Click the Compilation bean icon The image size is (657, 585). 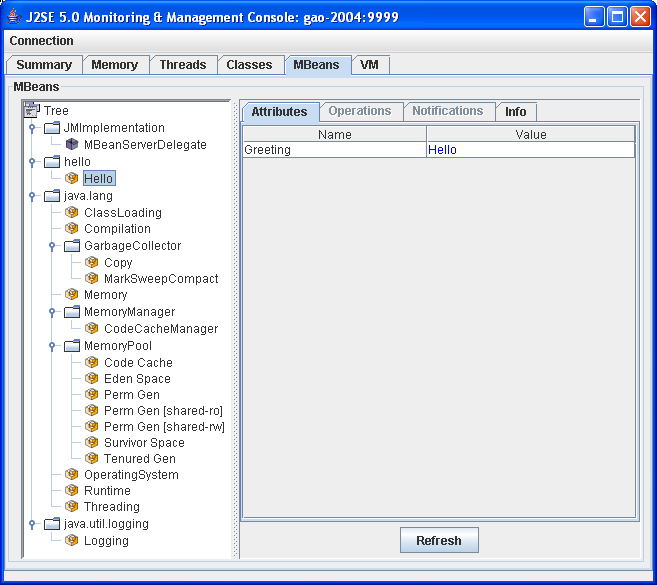(x=72, y=228)
